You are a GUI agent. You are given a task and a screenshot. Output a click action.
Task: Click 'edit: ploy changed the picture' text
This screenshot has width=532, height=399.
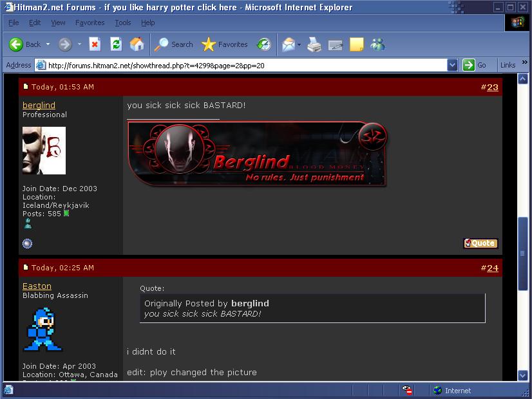pyautogui.click(x=192, y=372)
